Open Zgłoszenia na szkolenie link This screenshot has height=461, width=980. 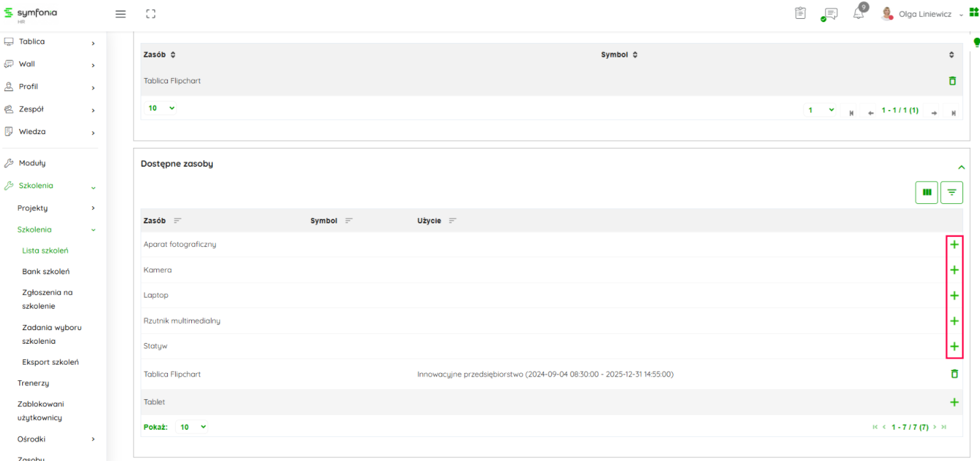click(x=48, y=299)
